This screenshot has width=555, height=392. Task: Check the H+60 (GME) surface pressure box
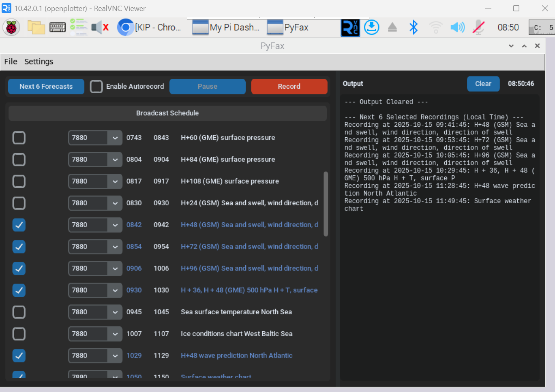[x=19, y=138]
